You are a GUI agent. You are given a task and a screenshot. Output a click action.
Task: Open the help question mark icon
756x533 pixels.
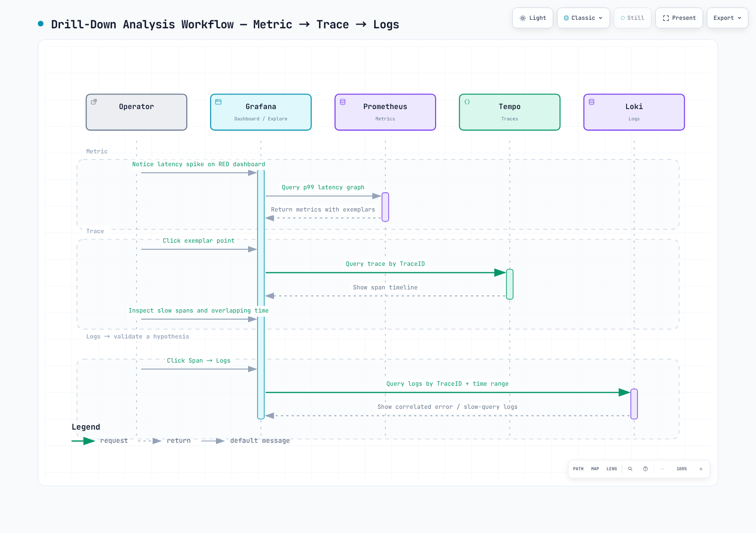pyautogui.click(x=645, y=469)
